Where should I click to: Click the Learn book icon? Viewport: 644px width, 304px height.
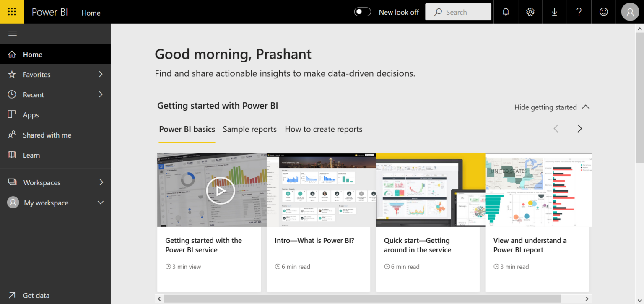coord(12,155)
